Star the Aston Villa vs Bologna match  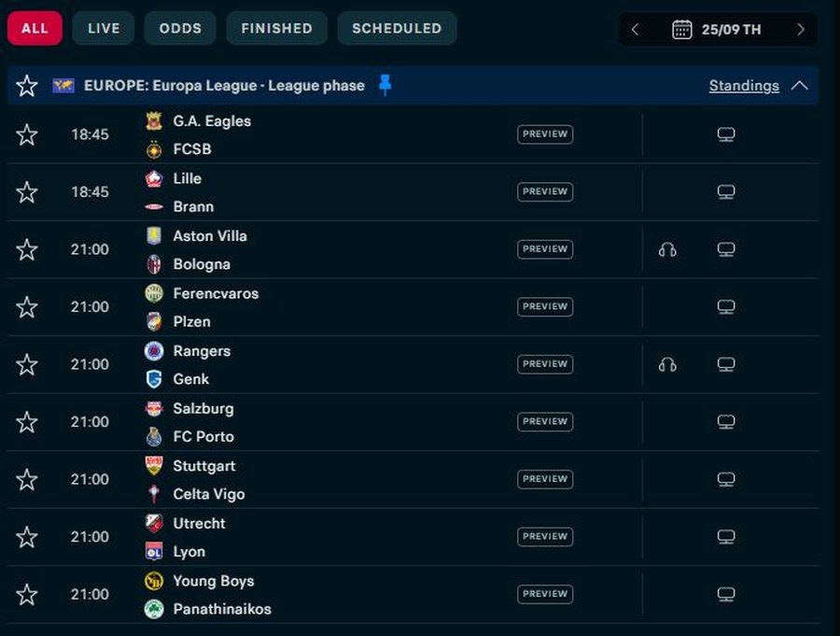point(27,249)
